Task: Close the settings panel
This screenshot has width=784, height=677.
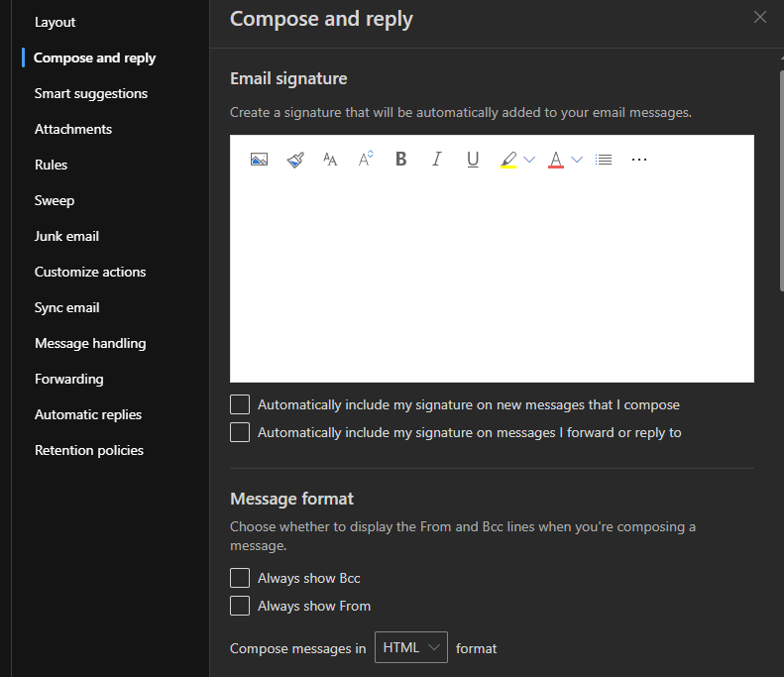Action: coord(760,17)
